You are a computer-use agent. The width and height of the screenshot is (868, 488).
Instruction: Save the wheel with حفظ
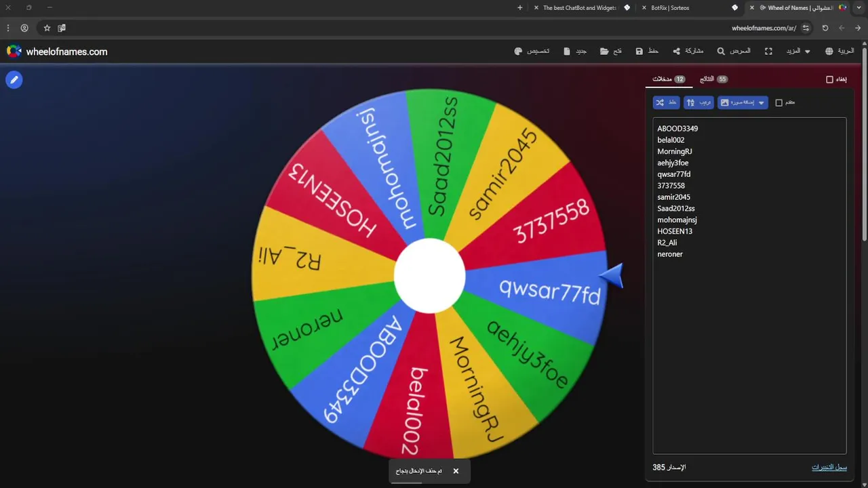click(647, 52)
